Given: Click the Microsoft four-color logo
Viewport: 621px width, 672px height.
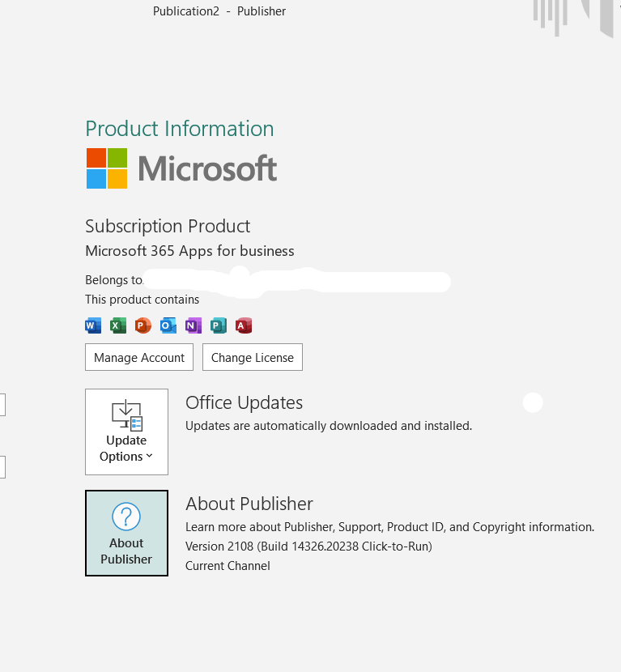Looking at the screenshot, I should (107, 168).
